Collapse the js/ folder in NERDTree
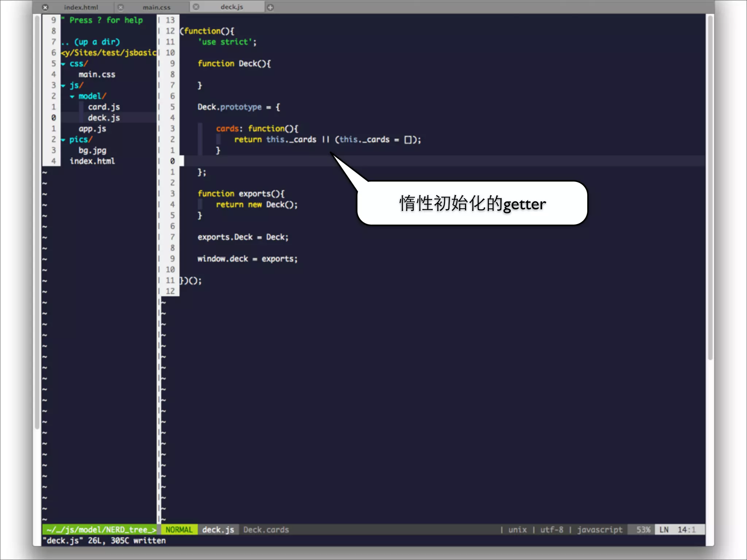The width and height of the screenshot is (747, 560). pos(63,86)
